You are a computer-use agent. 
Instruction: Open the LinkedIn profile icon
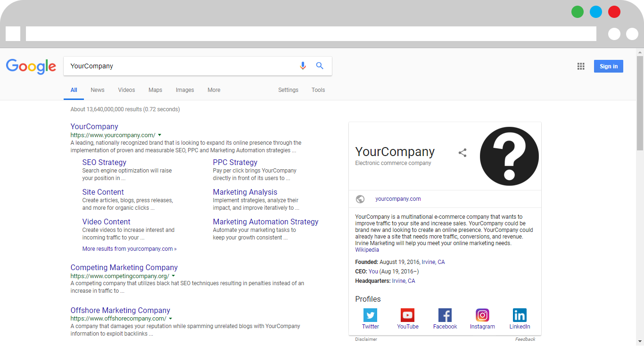click(x=520, y=315)
